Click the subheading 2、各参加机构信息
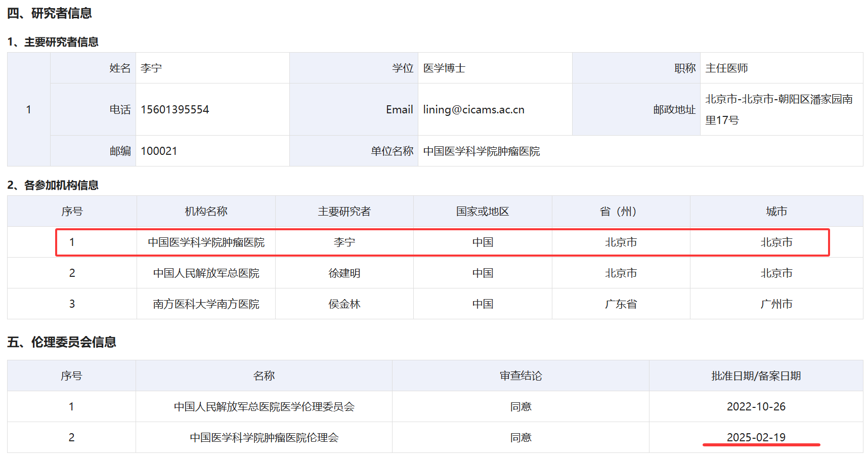 click(53, 185)
